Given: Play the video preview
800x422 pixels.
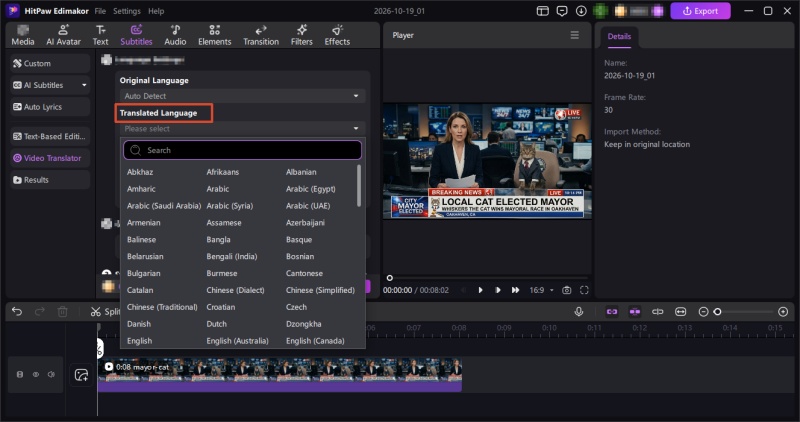Looking at the screenshot, I should tap(480, 290).
